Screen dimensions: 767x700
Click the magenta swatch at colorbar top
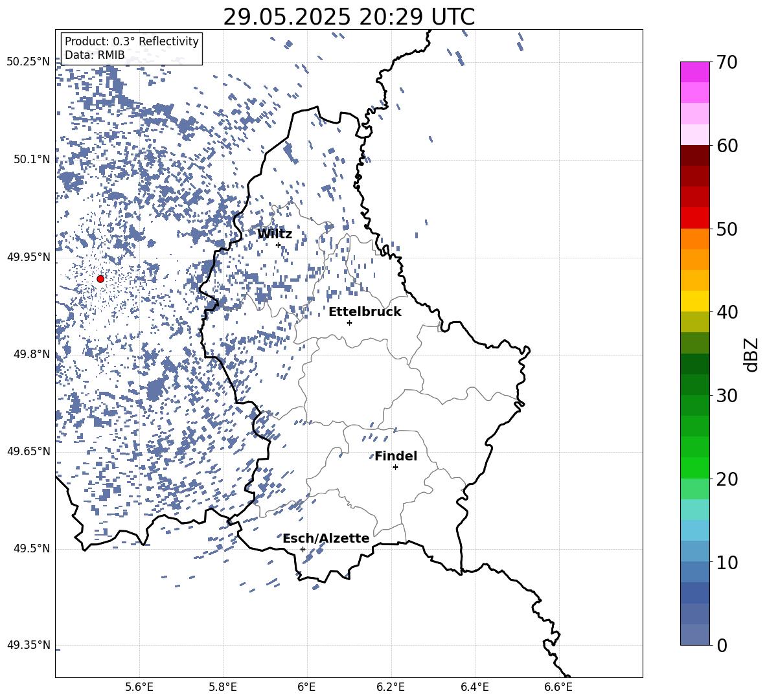[x=694, y=73]
